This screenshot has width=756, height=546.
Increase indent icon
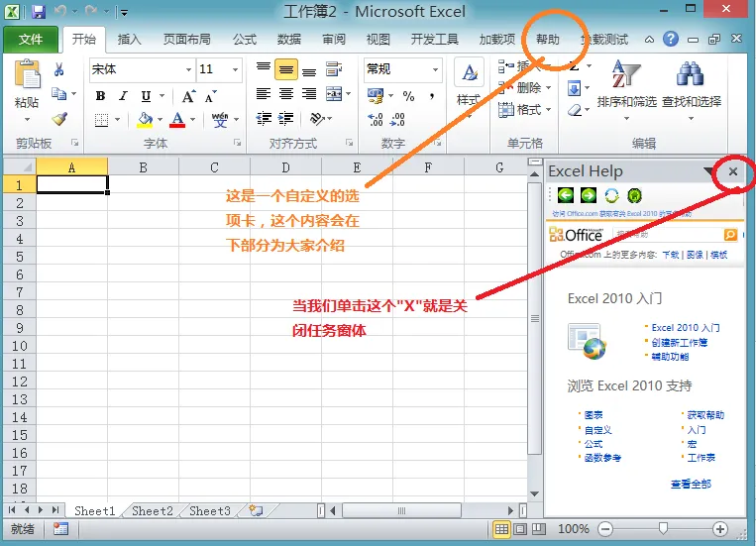pos(286,118)
